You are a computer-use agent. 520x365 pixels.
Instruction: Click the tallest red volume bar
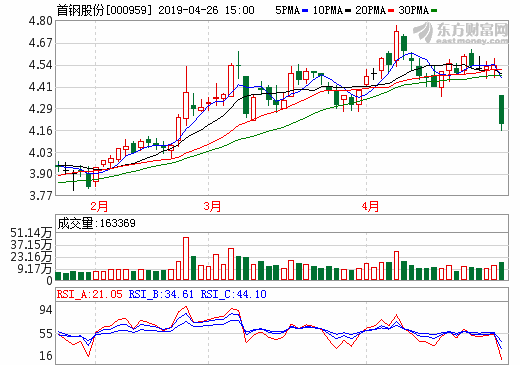pyautogui.click(x=186, y=259)
